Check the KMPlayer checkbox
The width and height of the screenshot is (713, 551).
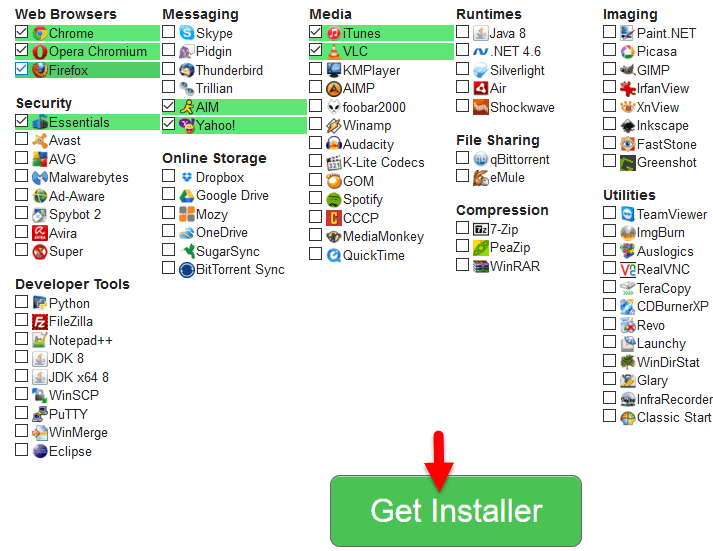316,68
